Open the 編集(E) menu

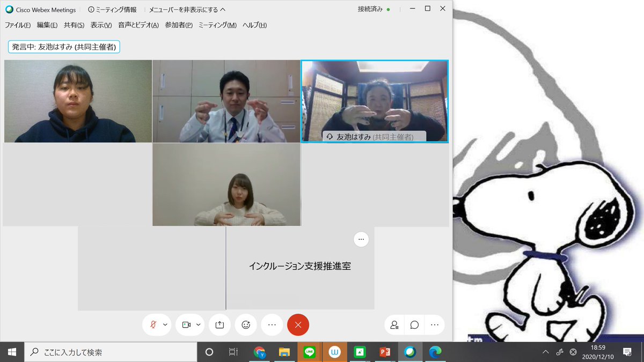[x=47, y=25]
